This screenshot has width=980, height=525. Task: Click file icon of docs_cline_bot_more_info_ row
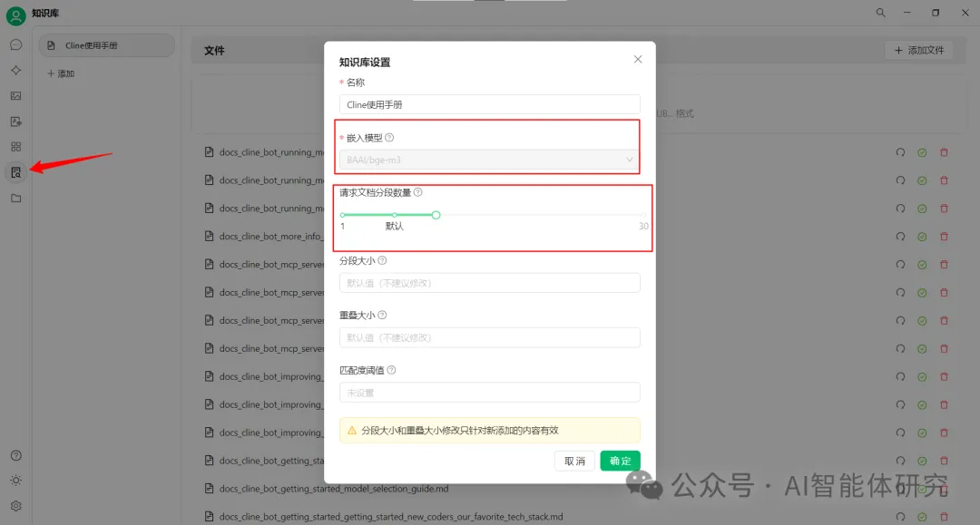[x=210, y=236]
